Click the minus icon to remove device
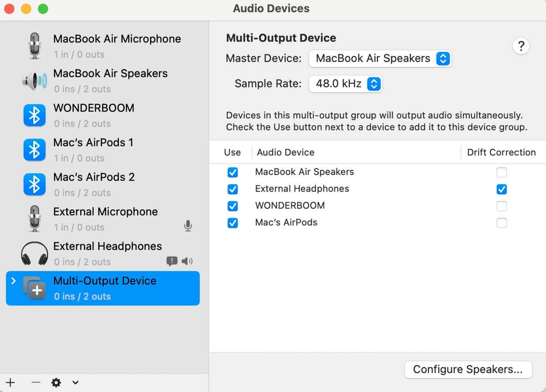Image resolution: width=546 pixels, height=392 pixels. pyautogui.click(x=36, y=382)
